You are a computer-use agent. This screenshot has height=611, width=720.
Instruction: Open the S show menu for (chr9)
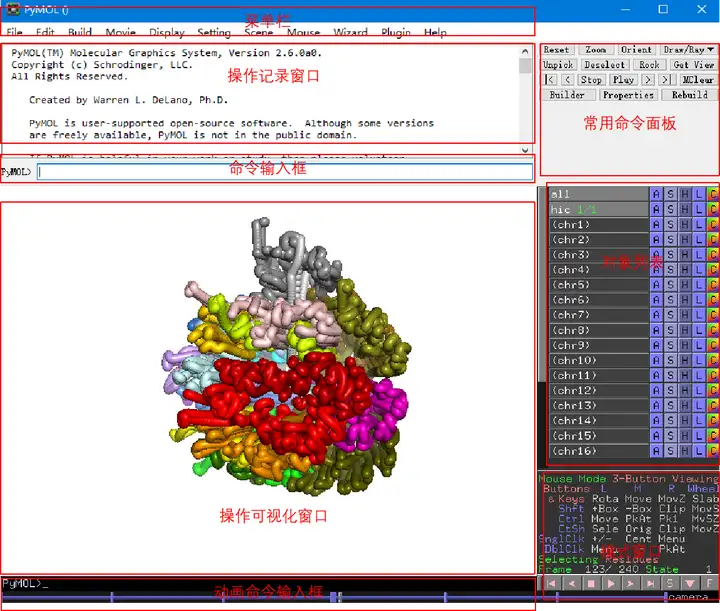click(670, 345)
